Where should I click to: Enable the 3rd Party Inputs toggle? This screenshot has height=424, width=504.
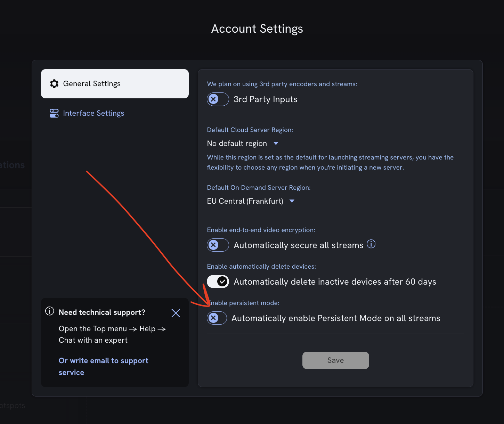[x=218, y=99]
